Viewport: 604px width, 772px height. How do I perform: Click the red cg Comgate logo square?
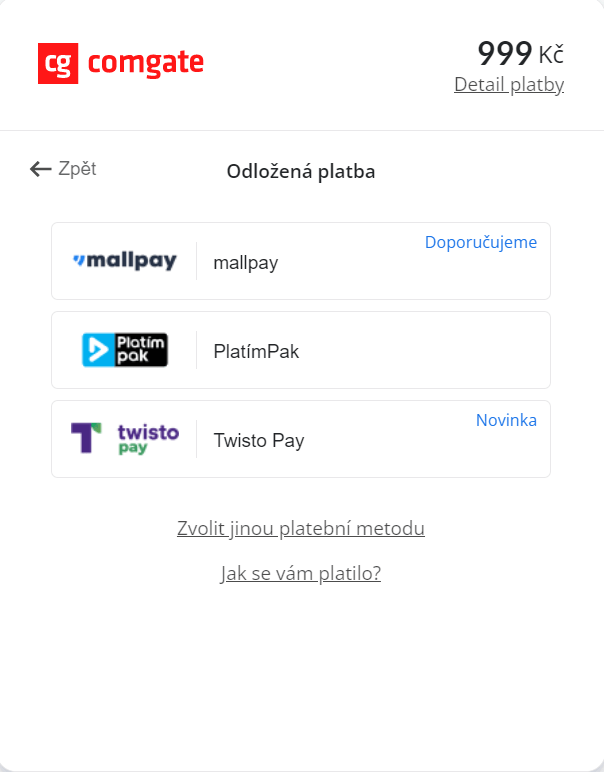click(57, 63)
